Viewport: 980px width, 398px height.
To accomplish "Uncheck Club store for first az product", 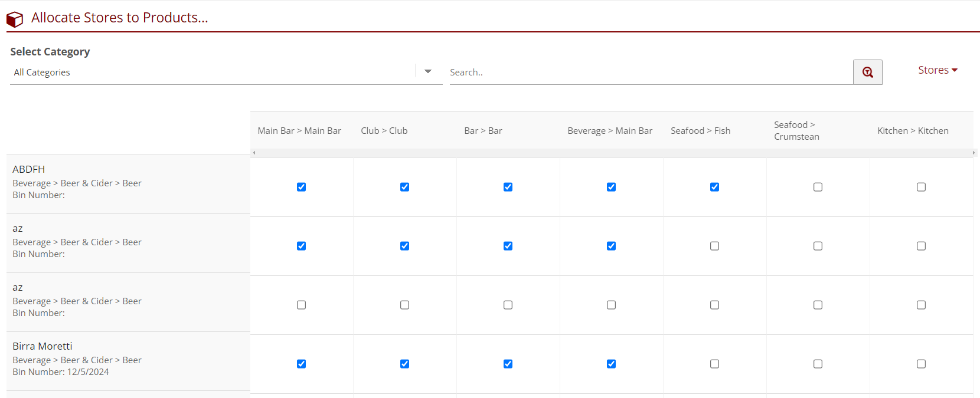I will (x=404, y=246).
